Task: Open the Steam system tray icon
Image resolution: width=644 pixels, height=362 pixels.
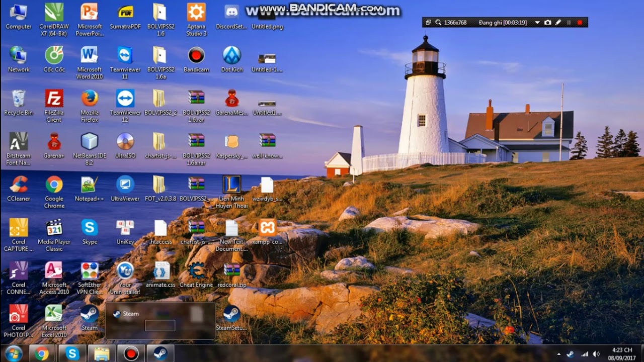Action: point(570,354)
